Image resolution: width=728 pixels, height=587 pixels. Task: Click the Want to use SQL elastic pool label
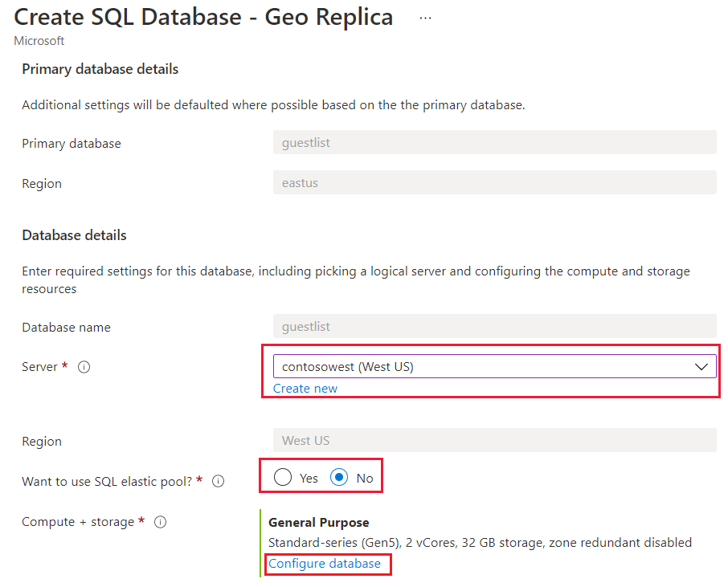108,481
